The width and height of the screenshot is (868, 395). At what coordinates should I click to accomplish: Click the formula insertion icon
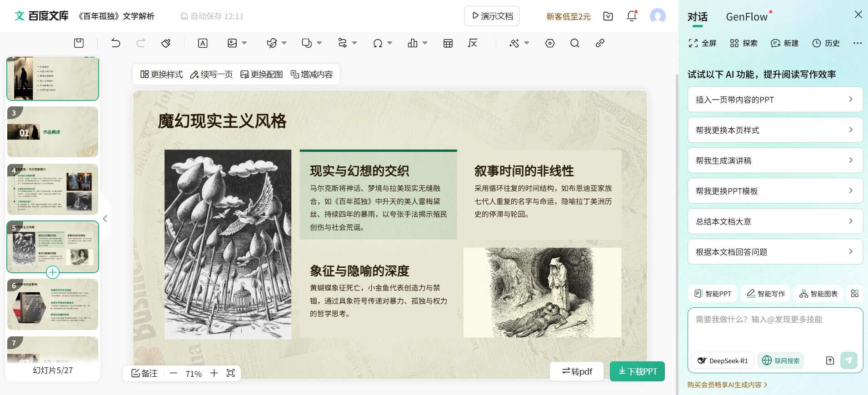473,43
